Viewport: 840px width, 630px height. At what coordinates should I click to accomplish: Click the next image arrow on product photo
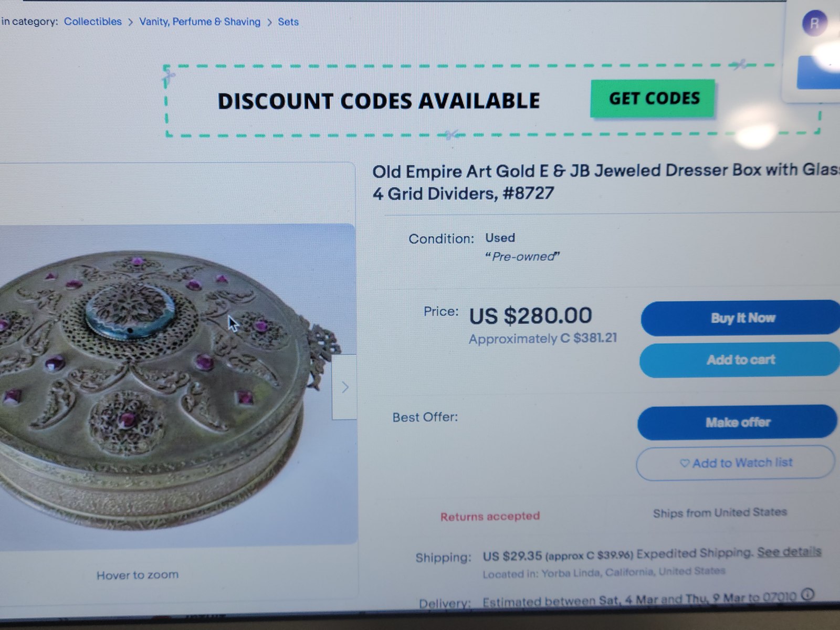(345, 387)
